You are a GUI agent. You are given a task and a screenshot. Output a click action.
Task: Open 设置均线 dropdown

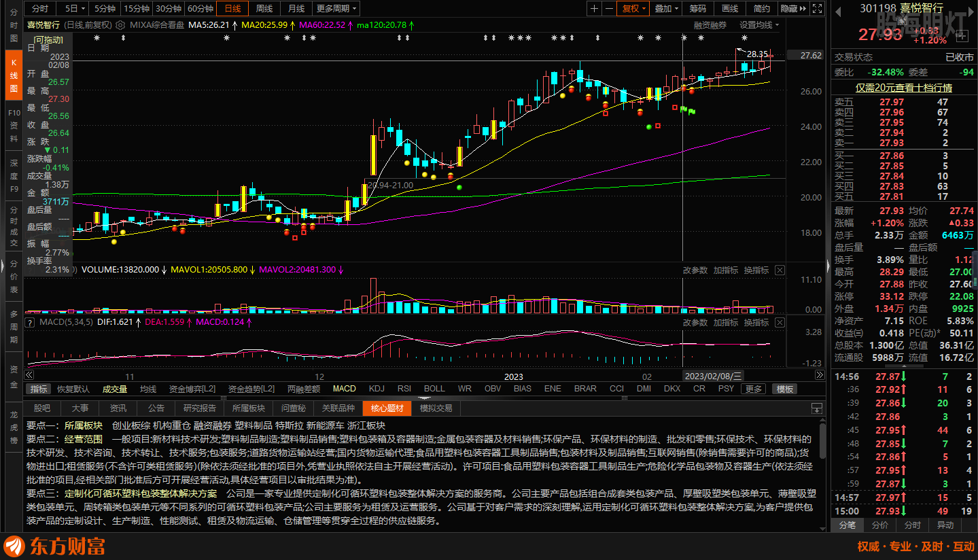coord(759,24)
